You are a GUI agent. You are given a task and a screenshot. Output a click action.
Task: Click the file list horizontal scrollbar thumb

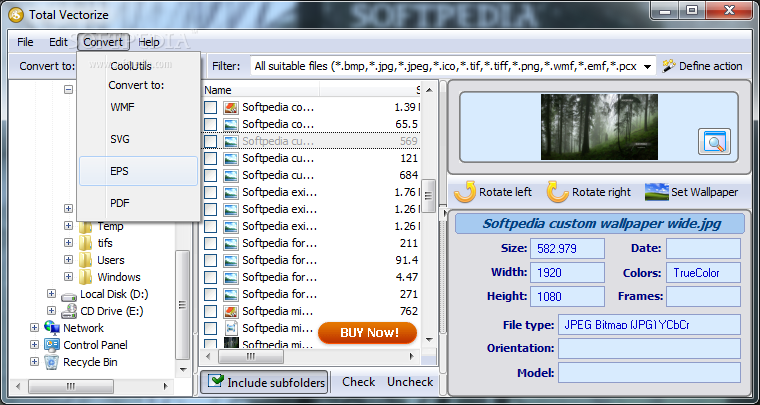coord(251,357)
